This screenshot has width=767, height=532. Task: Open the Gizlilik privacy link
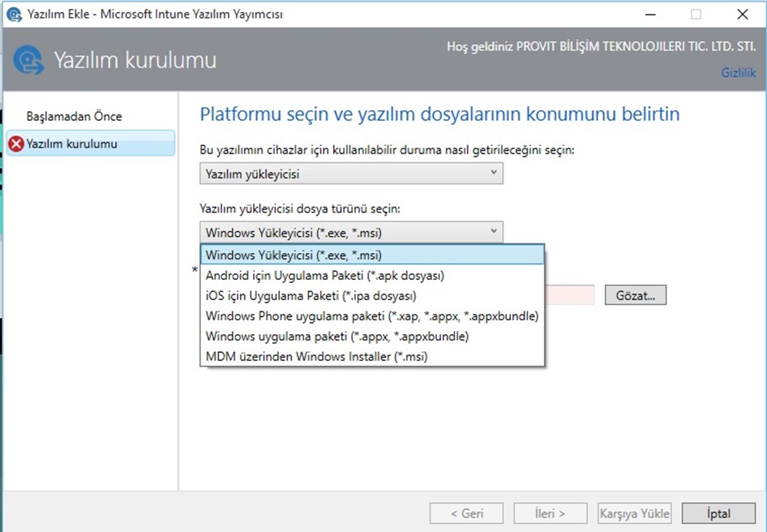[738, 73]
